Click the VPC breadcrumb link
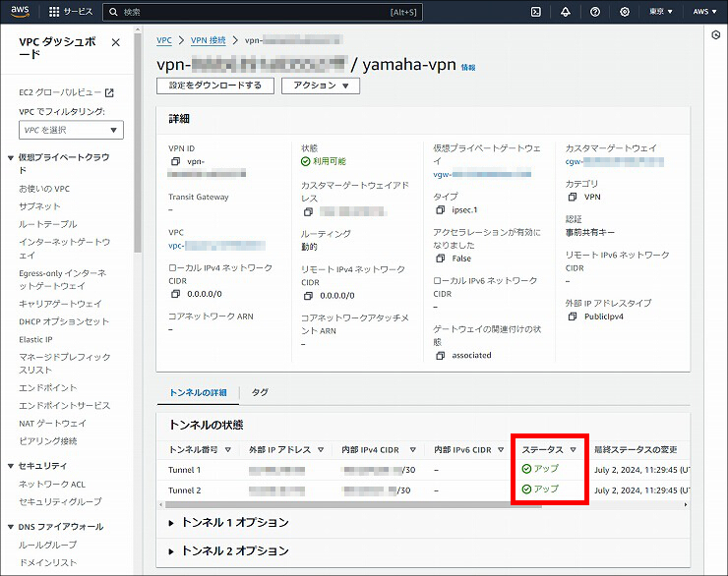This screenshot has height=576, width=728. [164, 40]
